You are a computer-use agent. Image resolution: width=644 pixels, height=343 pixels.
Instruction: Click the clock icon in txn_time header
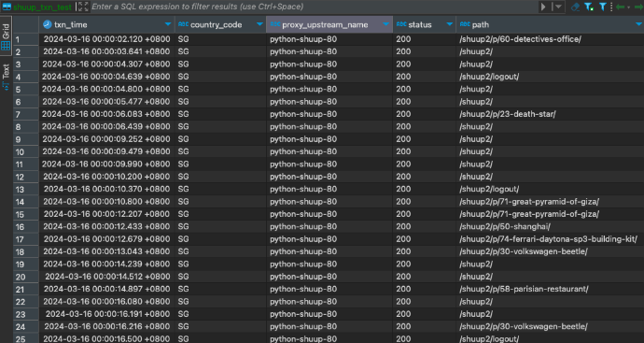[x=47, y=24]
